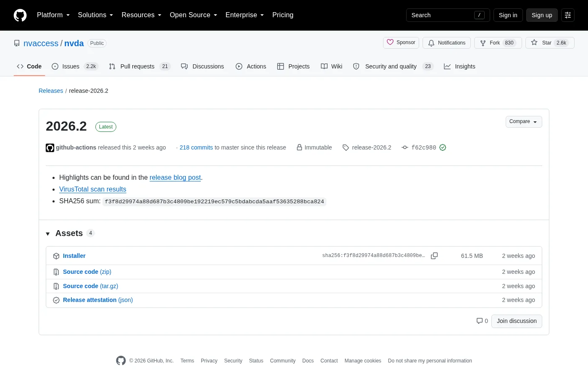Open the Actions tab

(251, 66)
